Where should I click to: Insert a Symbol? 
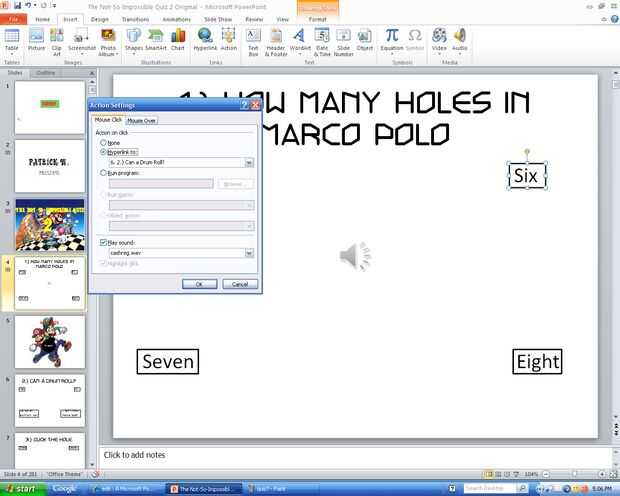coord(415,40)
